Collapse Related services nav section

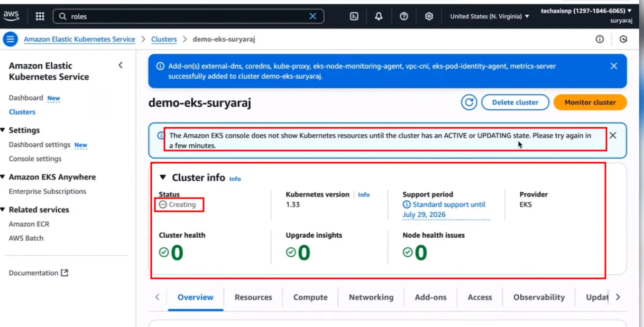[x=4, y=210]
